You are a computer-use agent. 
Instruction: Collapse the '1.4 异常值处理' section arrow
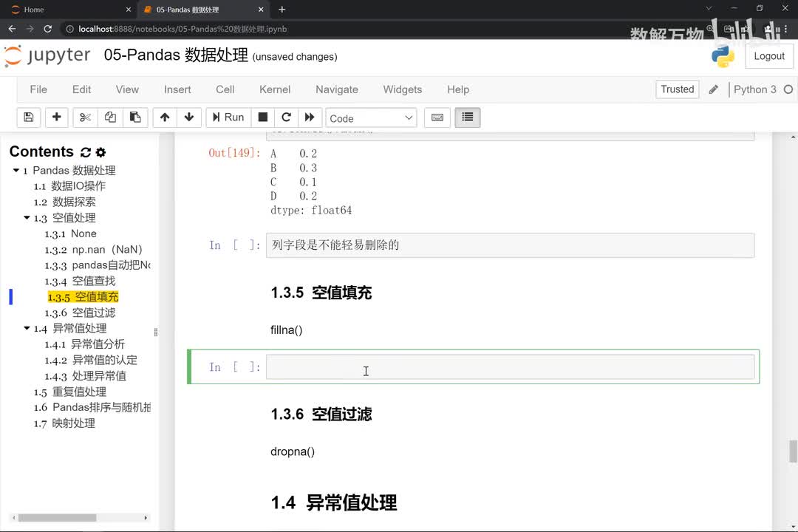point(27,328)
